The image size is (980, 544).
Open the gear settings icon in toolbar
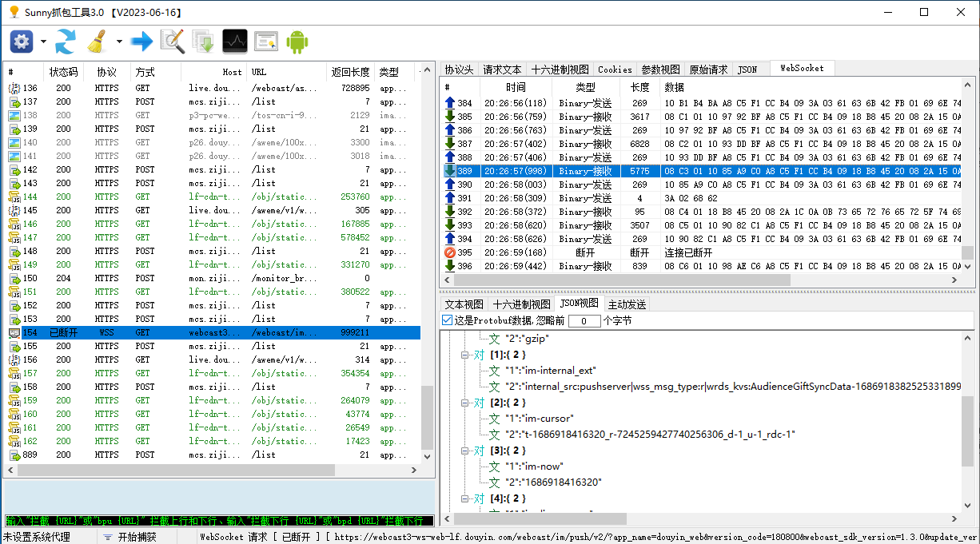22,42
